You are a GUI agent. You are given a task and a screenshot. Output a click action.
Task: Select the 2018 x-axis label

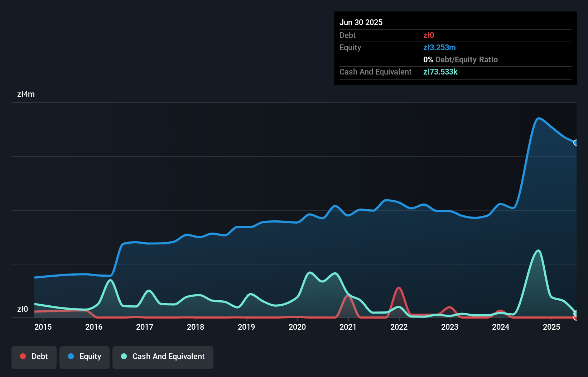click(196, 327)
